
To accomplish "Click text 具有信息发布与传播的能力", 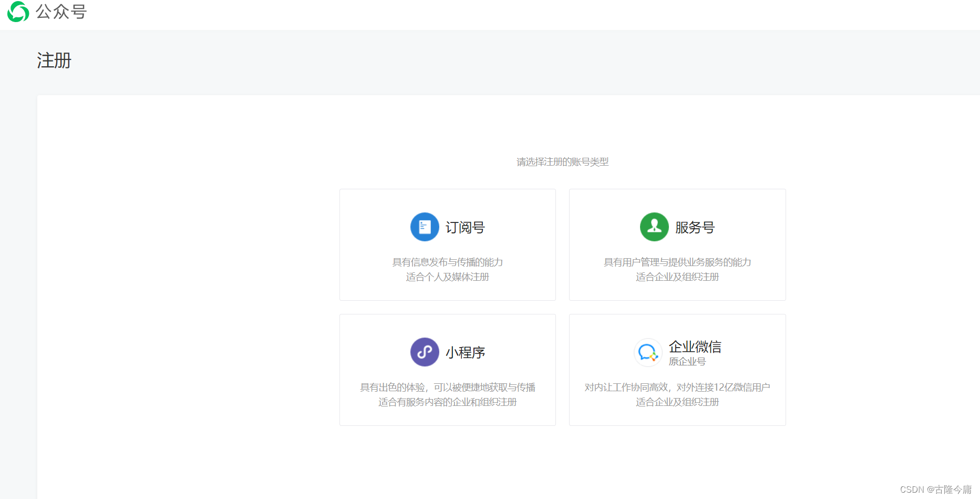I will coord(448,262).
